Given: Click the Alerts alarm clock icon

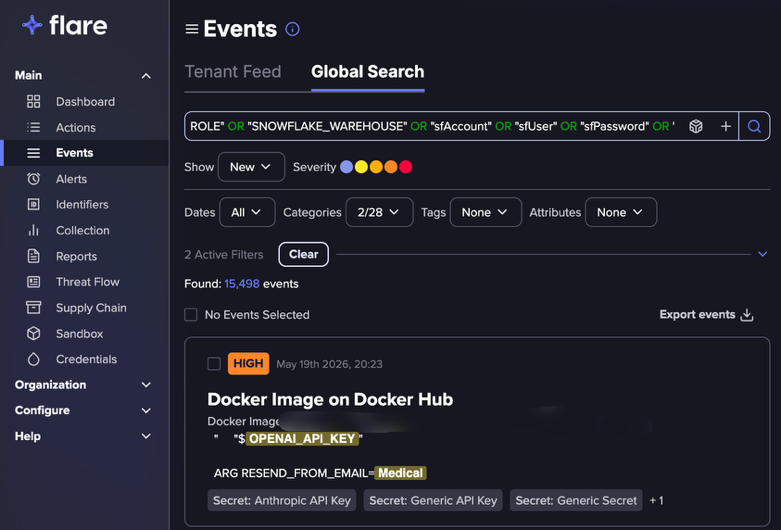Looking at the screenshot, I should click(x=33, y=179).
